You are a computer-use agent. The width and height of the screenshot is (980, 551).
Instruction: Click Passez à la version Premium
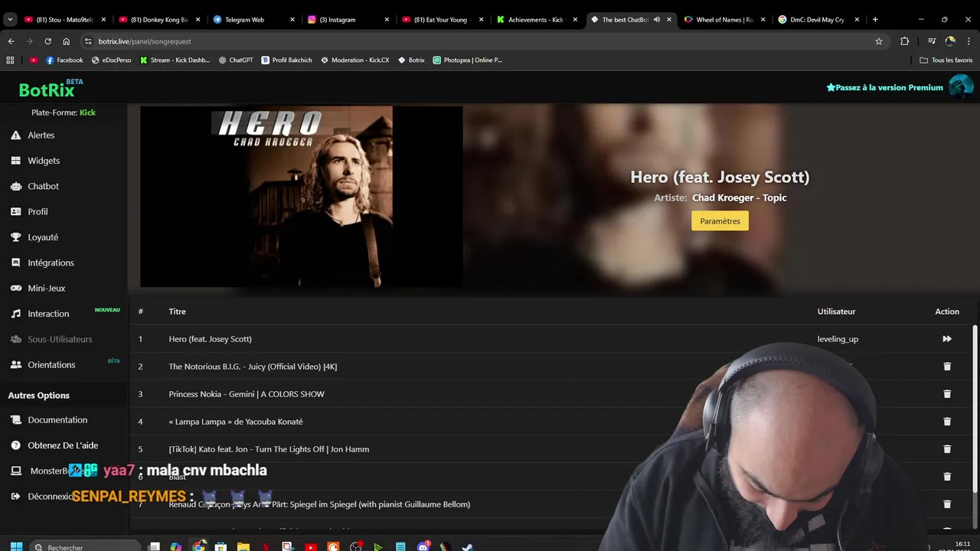884,87
